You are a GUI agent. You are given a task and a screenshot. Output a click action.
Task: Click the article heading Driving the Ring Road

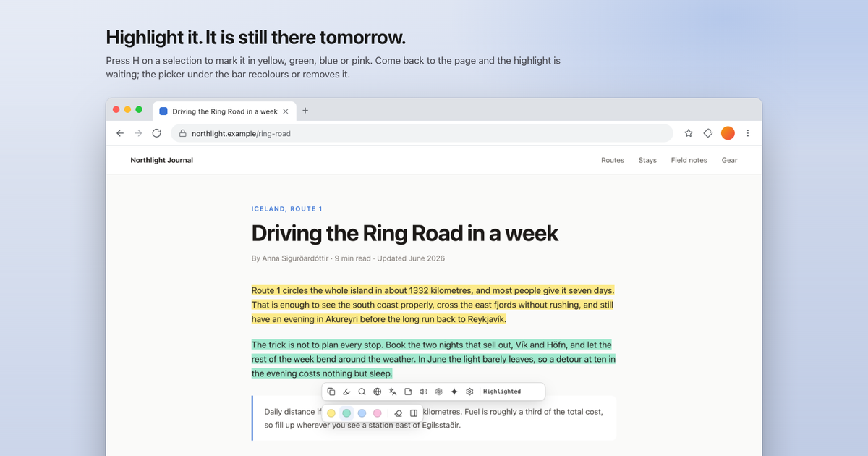point(404,233)
